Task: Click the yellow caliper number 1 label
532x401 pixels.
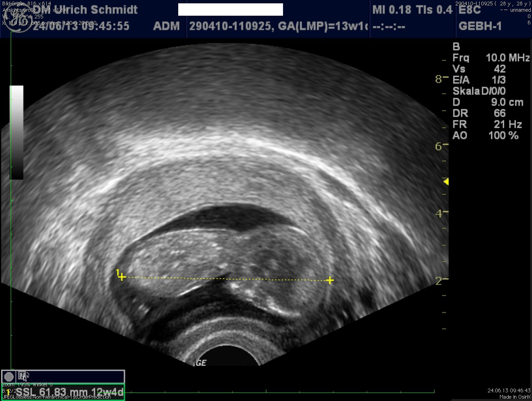Action: [117, 272]
